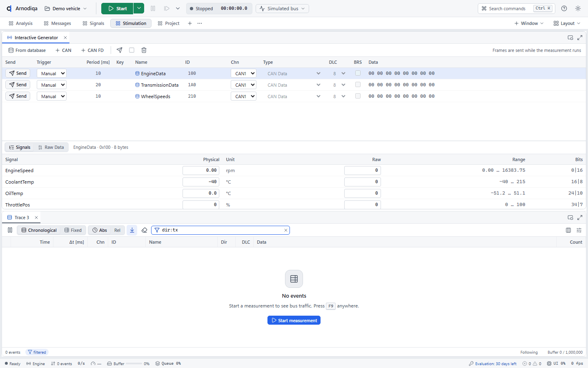Open Chn dropdown for TransmissionData row
This screenshot has height=368, width=588.
[243, 85]
